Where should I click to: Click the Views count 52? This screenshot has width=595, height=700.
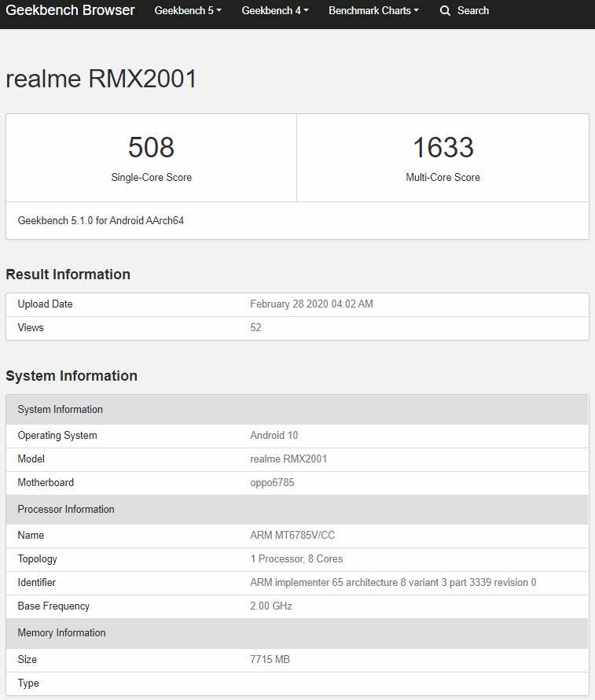point(255,328)
